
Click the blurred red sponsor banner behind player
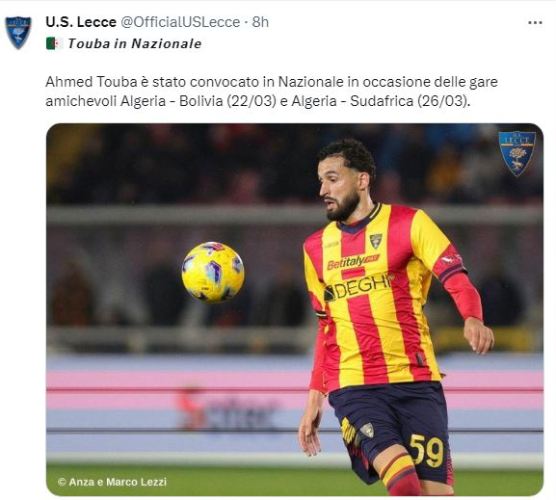227,408
